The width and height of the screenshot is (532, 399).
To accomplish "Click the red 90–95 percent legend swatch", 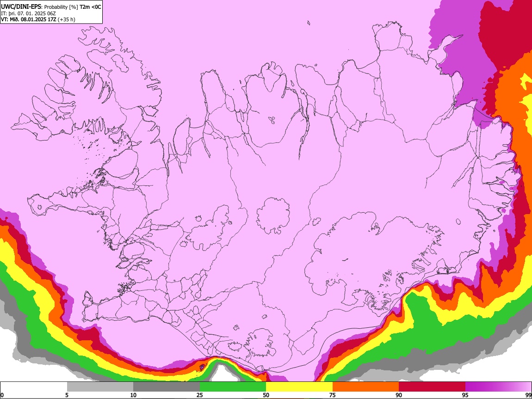I will tap(432, 387).
